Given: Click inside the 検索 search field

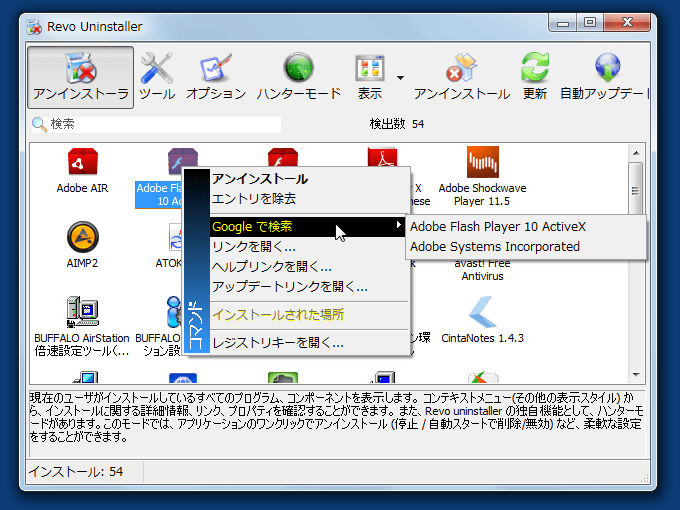Looking at the screenshot, I should coord(156,124).
